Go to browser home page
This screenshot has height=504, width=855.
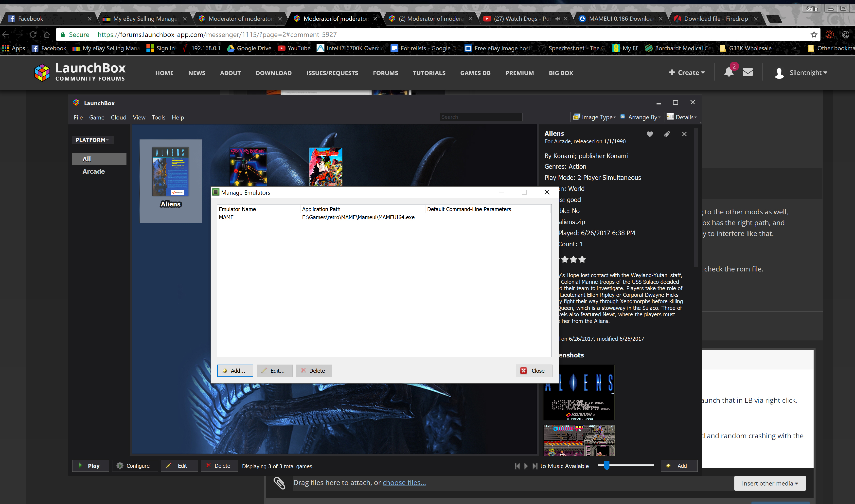click(x=47, y=35)
